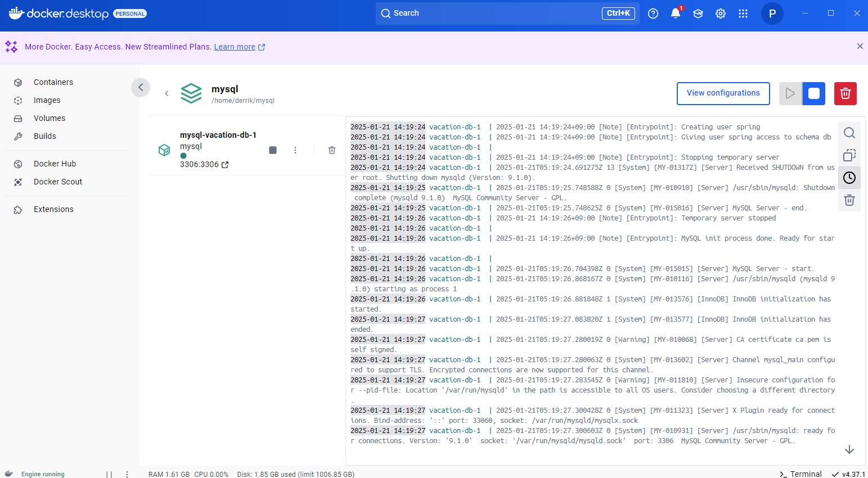Viewport: 868px width, 478px height.
Task: Open the Builds wrench icon
Action: pos(18,136)
